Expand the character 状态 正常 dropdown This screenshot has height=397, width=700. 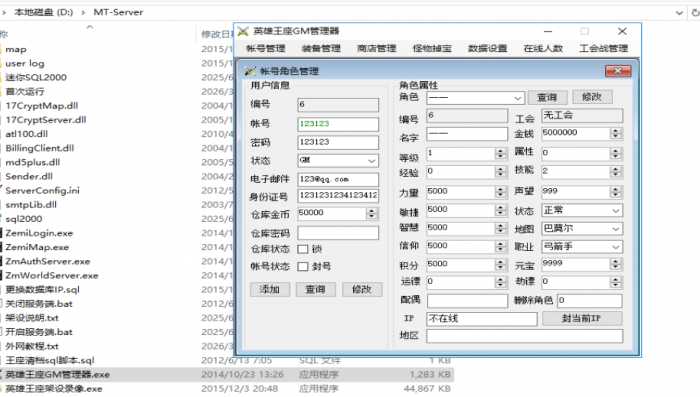(616, 210)
